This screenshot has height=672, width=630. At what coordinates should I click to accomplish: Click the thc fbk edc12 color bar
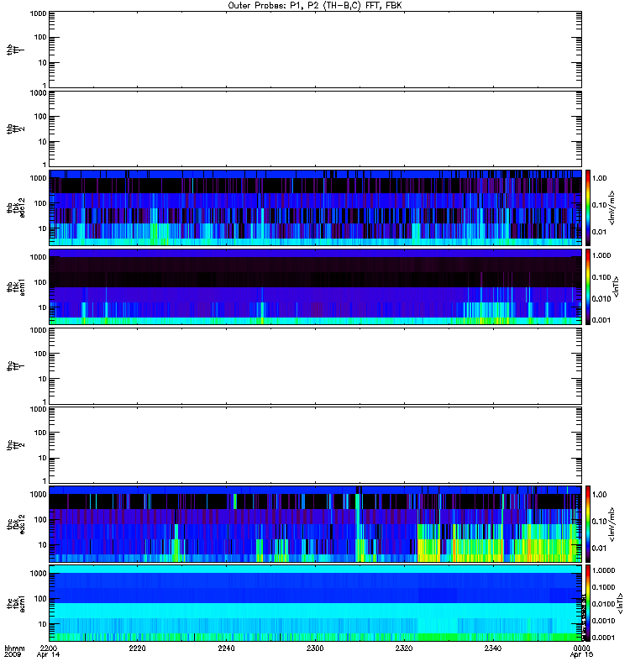coord(588,523)
